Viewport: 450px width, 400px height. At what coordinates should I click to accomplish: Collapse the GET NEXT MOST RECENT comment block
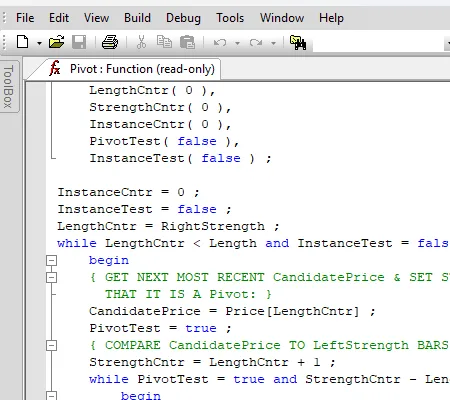point(51,277)
